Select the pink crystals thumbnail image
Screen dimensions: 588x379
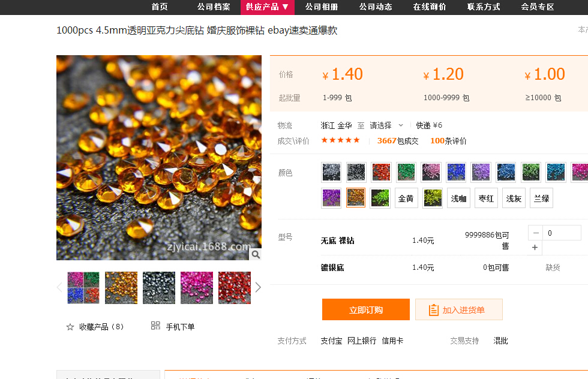197,288
